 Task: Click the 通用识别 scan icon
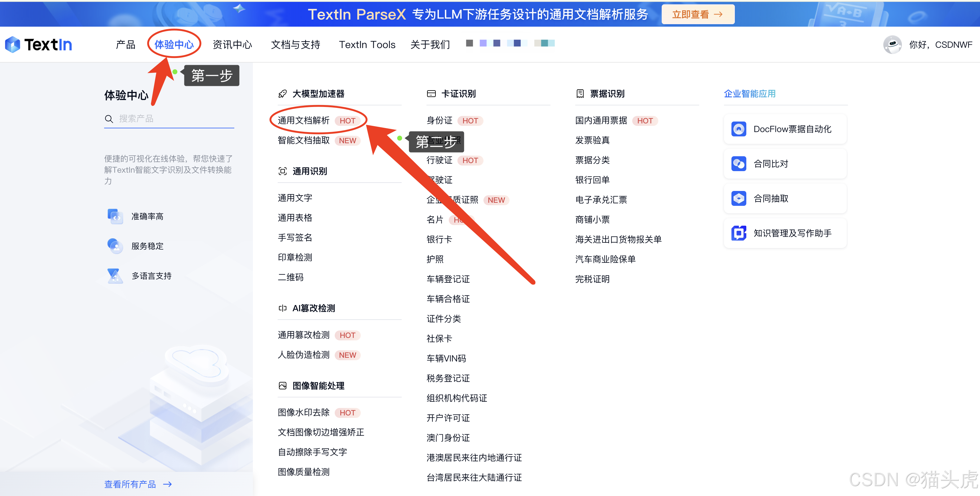pos(282,171)
